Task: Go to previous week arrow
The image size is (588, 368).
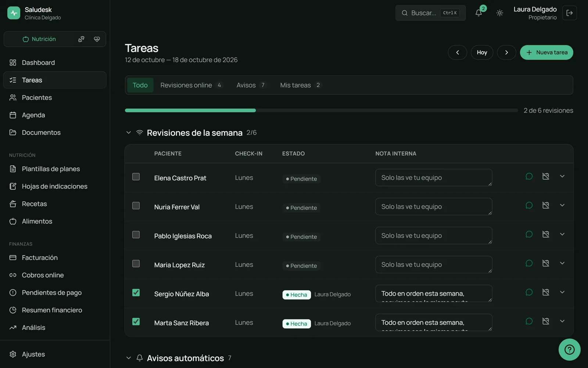Action: [458, 52]
